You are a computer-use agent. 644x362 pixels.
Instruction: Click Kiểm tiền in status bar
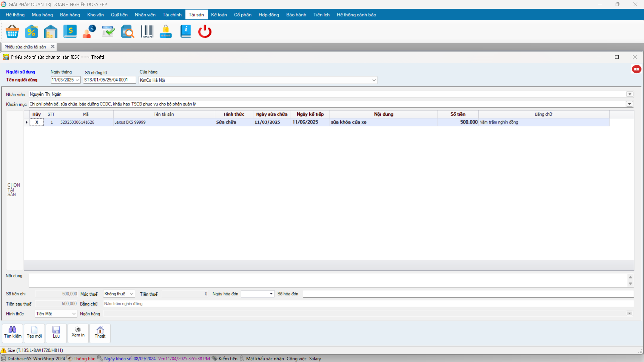(228, 358)
